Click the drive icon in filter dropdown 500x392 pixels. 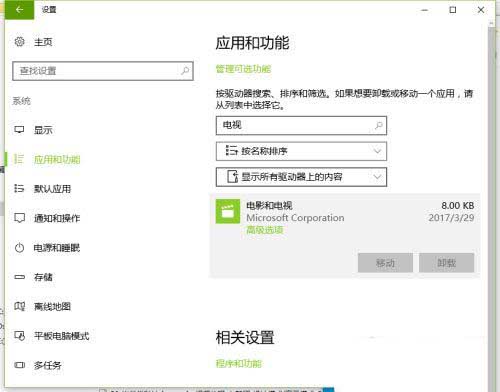pos(232,176)
